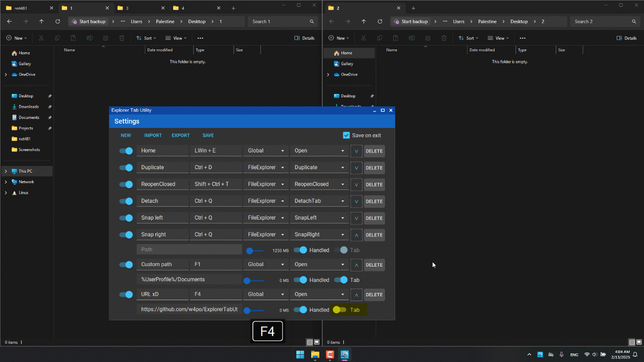
Task: Open the Explorer Tab Utility from the taskbar
Action: pyautogui.click(x=345, y=354)
